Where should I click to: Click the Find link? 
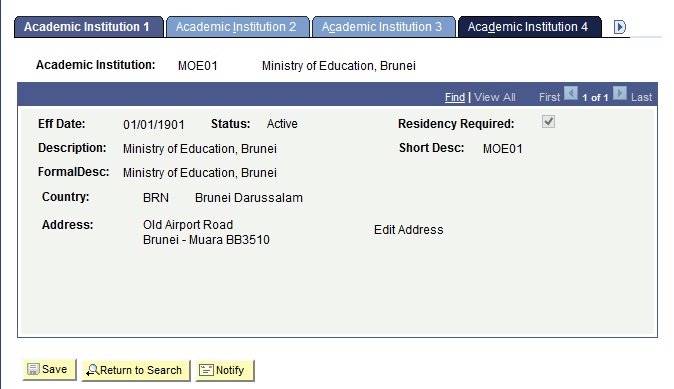455,97
